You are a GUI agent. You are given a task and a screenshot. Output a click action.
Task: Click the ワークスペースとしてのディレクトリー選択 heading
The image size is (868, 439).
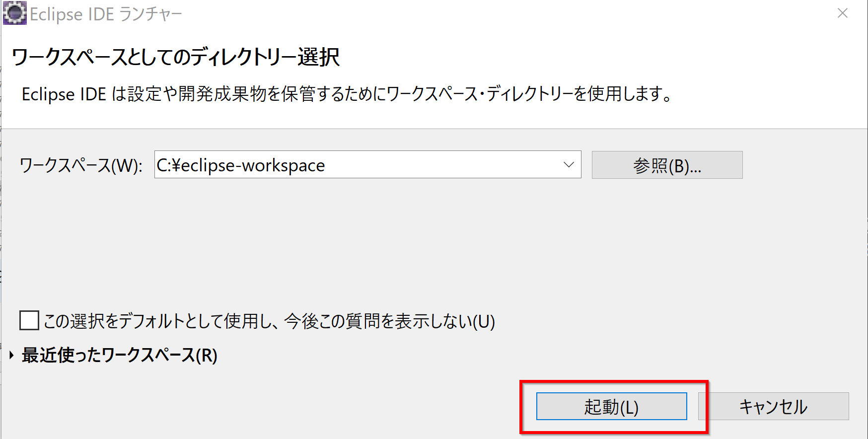[x=175, y=57]
